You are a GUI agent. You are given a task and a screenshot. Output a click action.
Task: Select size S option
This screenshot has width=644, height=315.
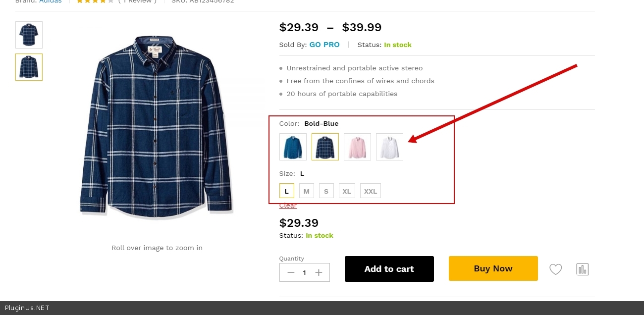(326, 191)
